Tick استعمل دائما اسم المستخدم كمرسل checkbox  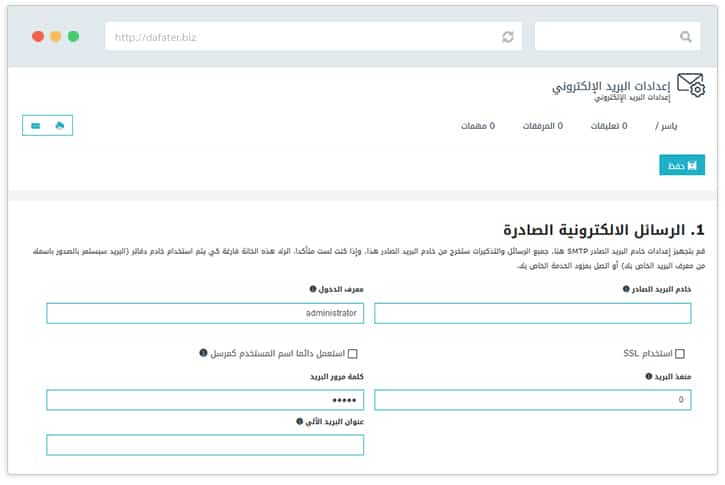point(353,354)
